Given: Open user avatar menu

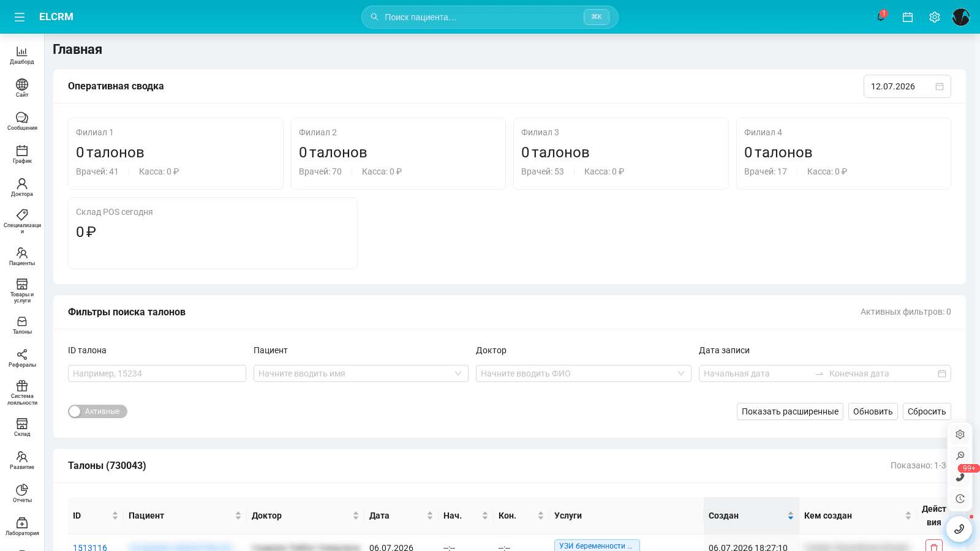Looking at the screenshot, I should (x=961, y=17).
